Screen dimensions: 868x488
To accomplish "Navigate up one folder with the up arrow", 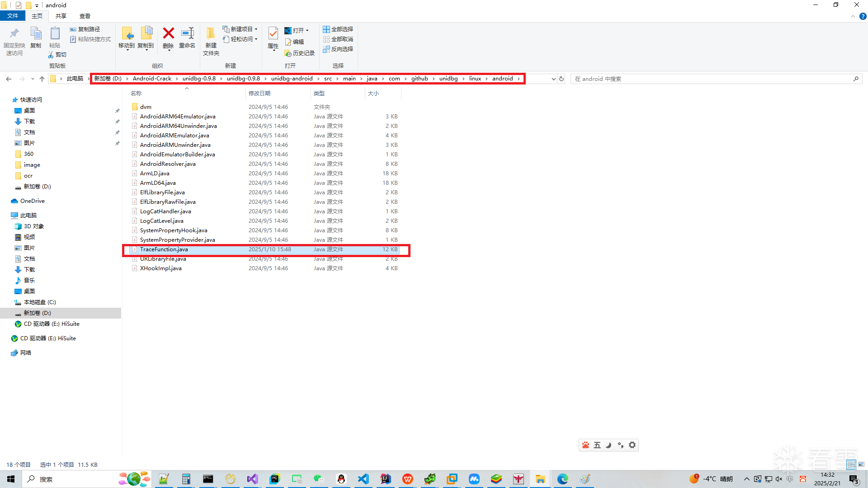I will pyautogui.click(x=42, y=79).
